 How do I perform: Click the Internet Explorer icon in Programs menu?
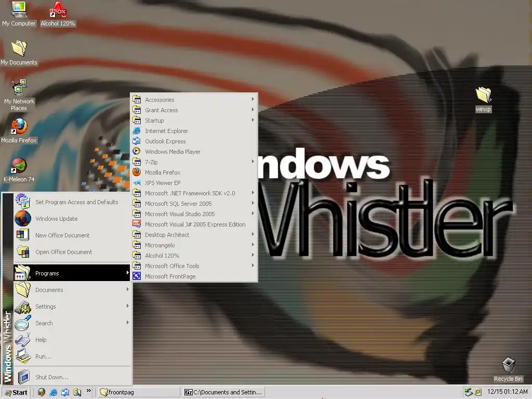coord(137,130)
